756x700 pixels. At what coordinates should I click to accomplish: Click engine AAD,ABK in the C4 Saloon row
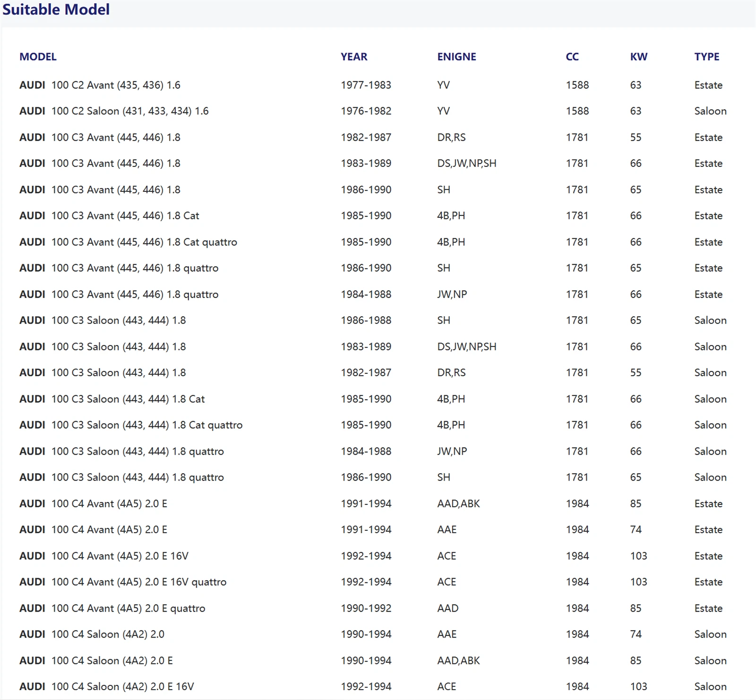[x=458, y=661]
